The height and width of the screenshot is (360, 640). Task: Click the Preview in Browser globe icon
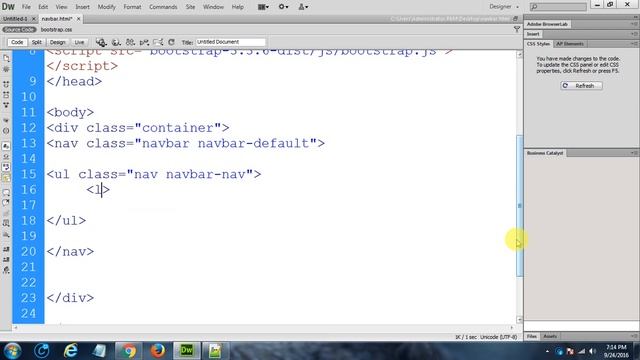pyautogui.click(x=116, y=42)
